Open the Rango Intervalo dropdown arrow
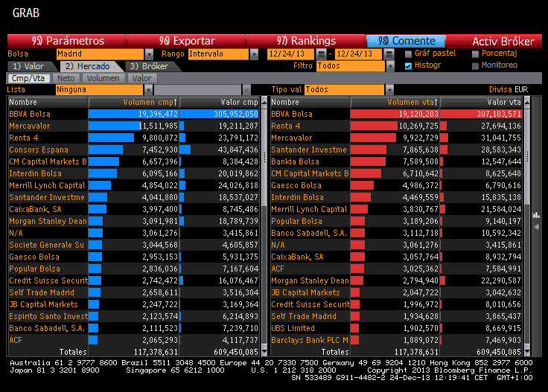Viewport: 548px width, 392px height. point(254,54)
